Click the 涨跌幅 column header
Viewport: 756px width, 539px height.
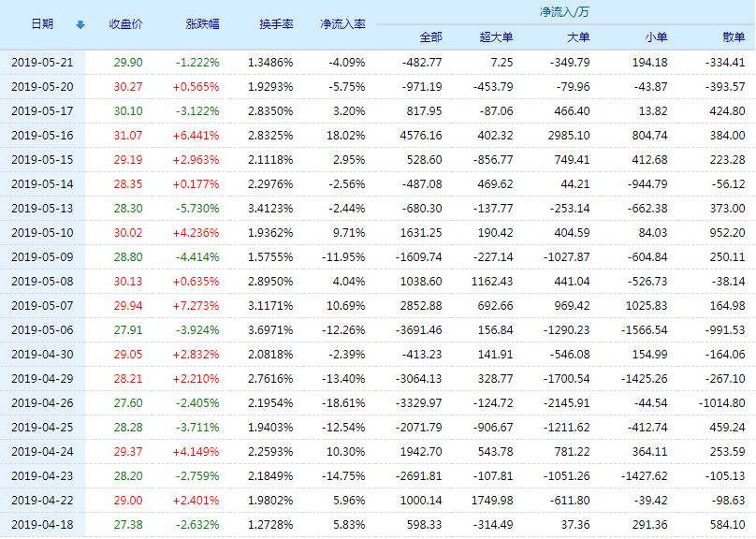coord(202,24)
